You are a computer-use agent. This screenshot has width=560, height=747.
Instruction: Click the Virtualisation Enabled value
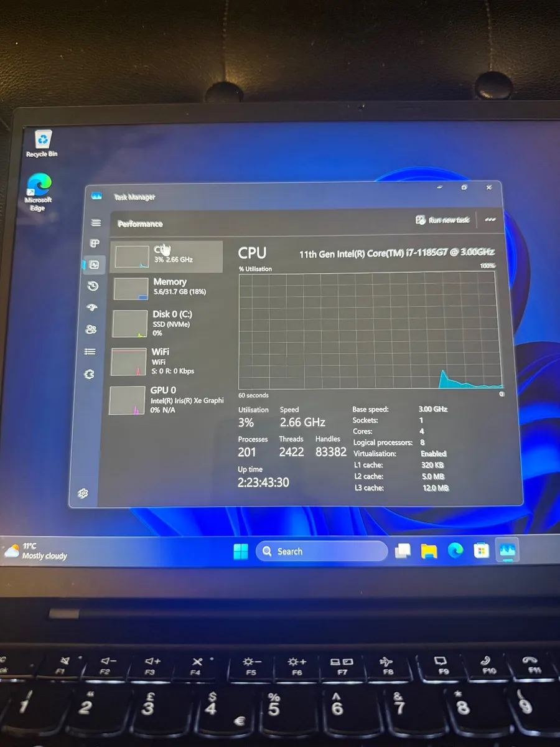434,454
